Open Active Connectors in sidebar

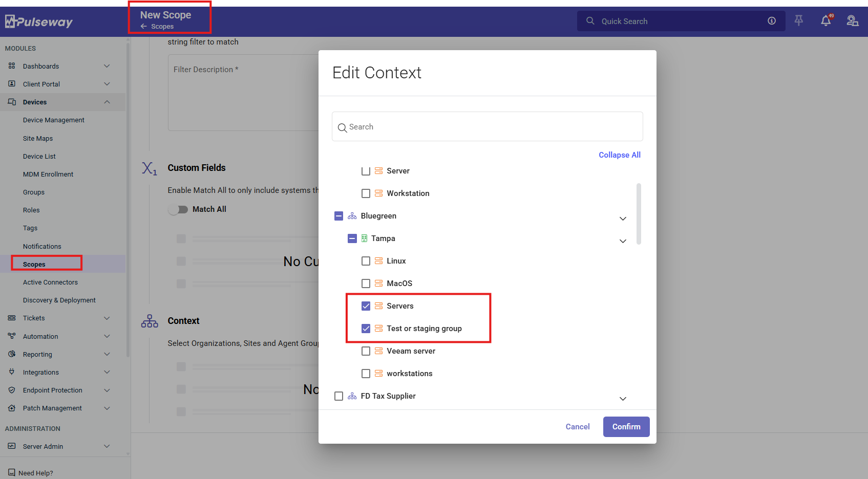click(50, 282)
